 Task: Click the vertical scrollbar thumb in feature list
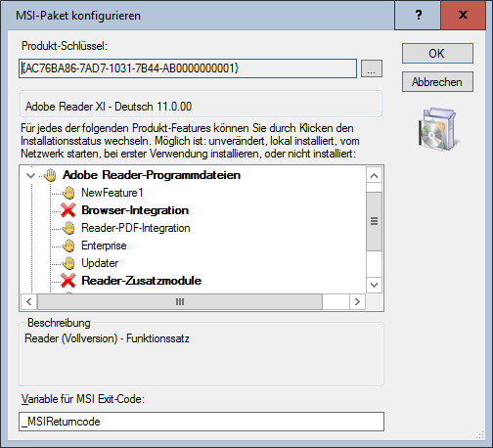pyautogui.click(x=374, y=221)
